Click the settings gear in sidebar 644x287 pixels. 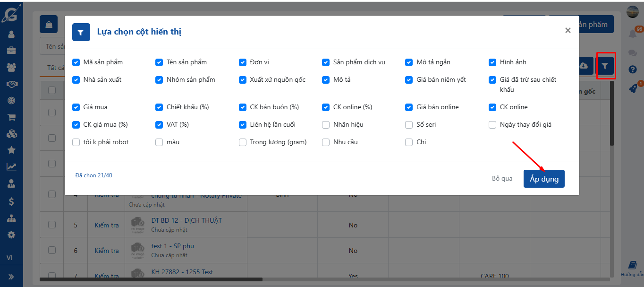[x=11, y=235]
